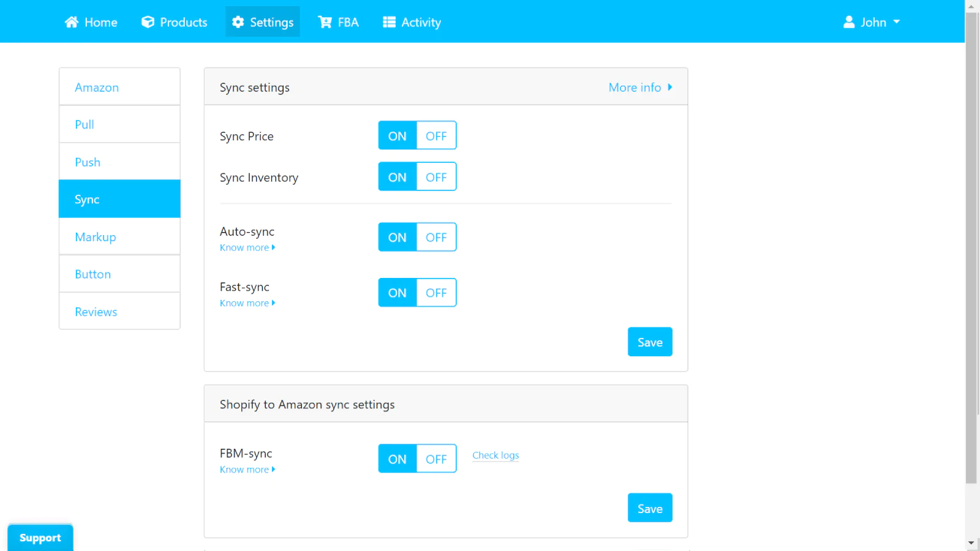Click the Sync Inventory label
Screen dimensions: 980x551
259,178
